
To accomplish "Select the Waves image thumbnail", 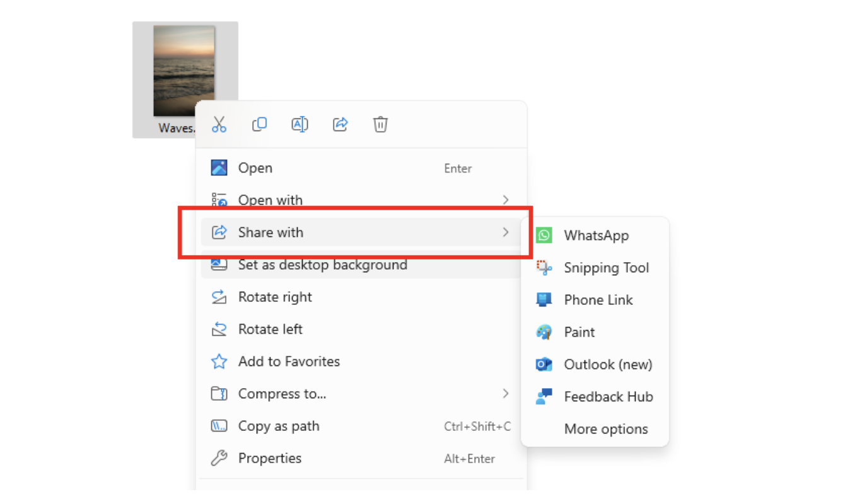I will pos(184,71).
